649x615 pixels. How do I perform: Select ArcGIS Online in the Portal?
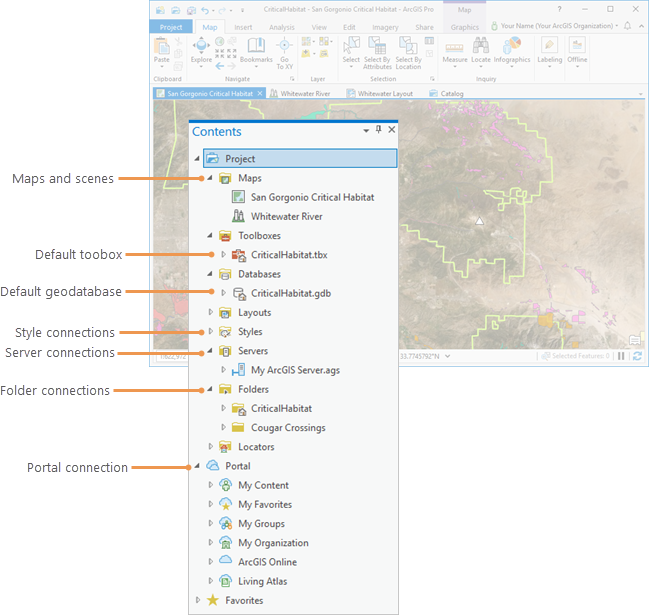267,562
